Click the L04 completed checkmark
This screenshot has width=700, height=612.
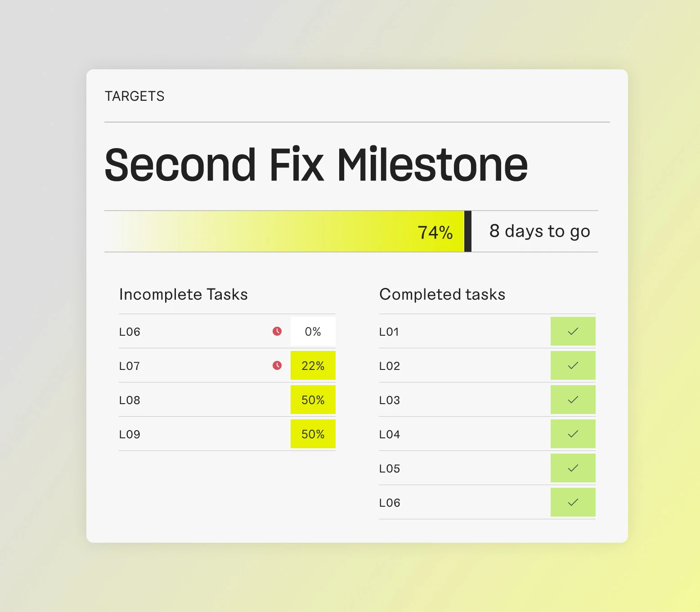point(573,434)
